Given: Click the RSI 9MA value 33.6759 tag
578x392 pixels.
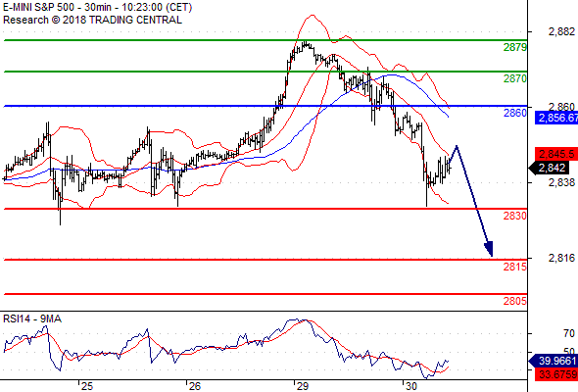Looking at the screenshot, I should pos(556,374).
